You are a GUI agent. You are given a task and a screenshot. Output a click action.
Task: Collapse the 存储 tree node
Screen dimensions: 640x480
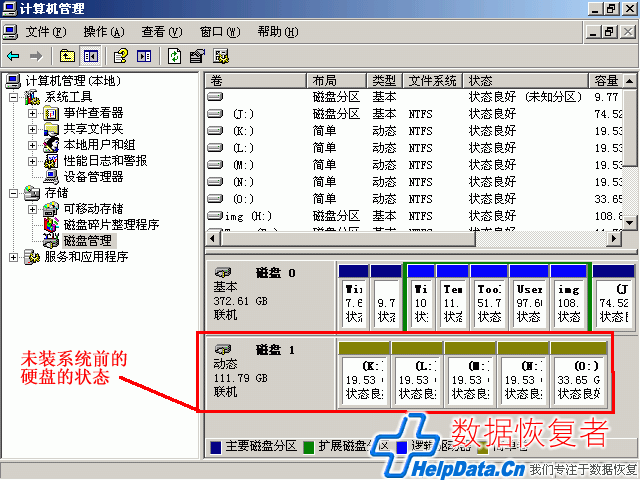pos(13,193)
